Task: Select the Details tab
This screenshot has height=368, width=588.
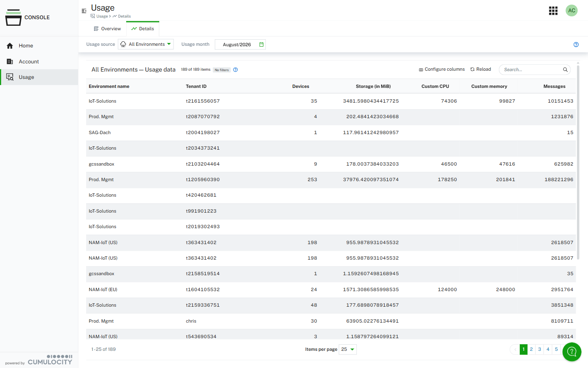Action: coord(143,29)
